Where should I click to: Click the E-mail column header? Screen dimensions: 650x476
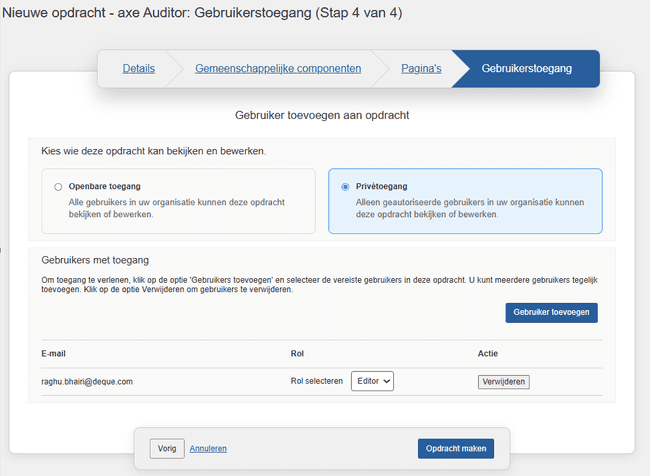(54, 353)
